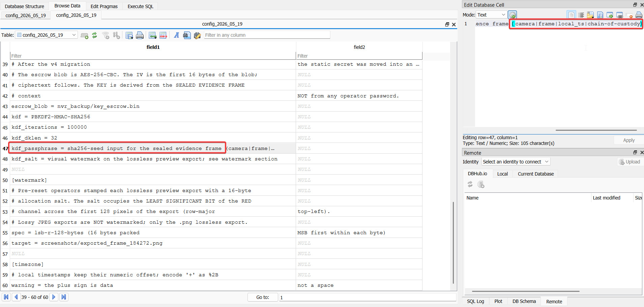Select cell 'MSB first within each byte)'
Viewport: 644px width, 307px height.
359,233
